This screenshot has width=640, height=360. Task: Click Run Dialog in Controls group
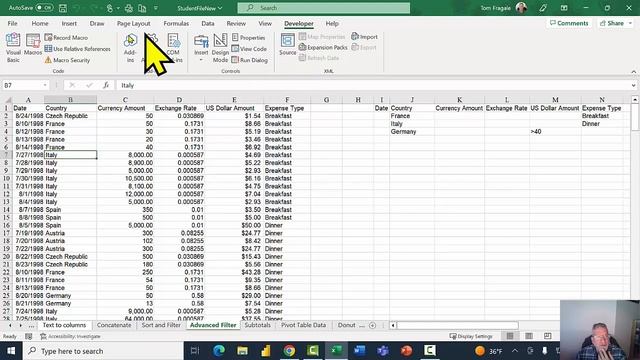249,60
